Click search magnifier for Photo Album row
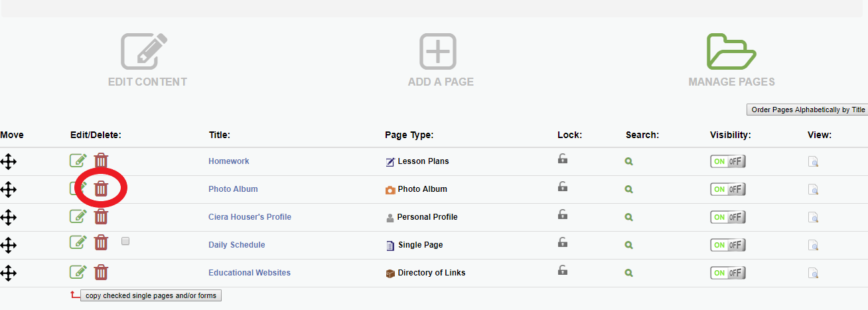 [x=628, y=189]
